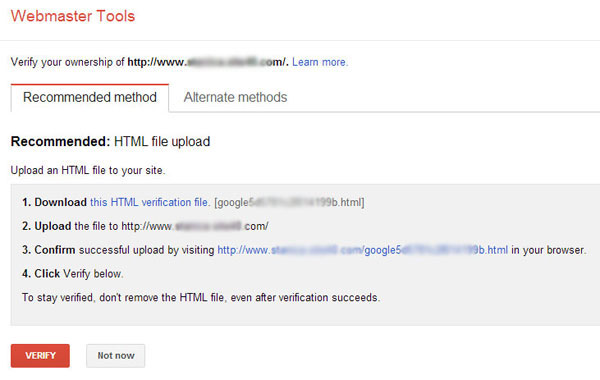Screen dimensions: 600x380
Task: Download this HTML verification file link
Action: (150, 202)
